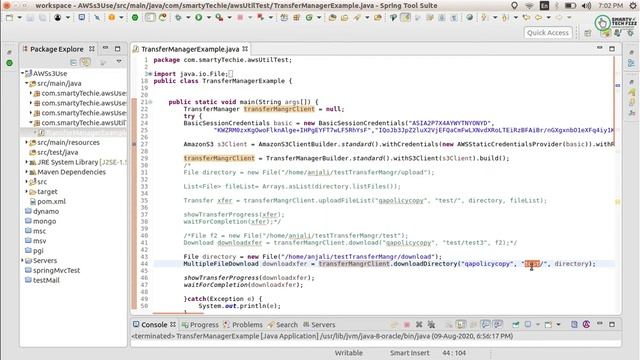Screen dimensions: 640x360
Task: Click "Writable" in the status bar
Action: 349,353
